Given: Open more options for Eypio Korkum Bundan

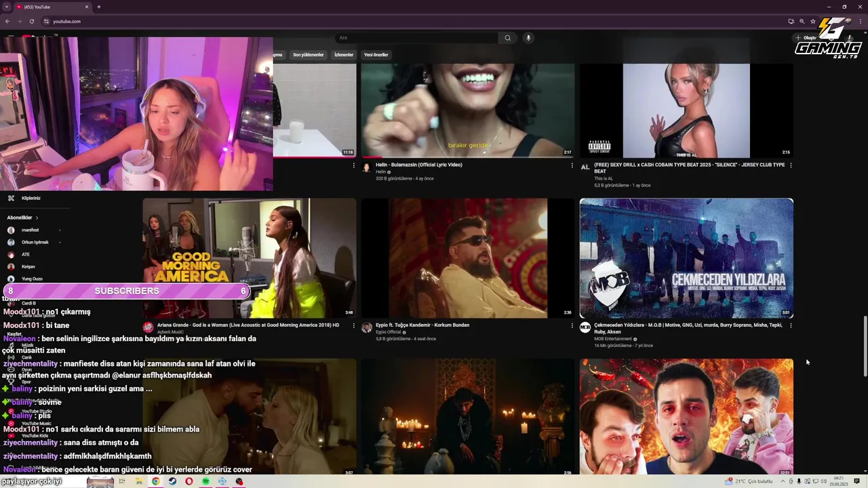Looking at the screenshot, I should coord(572,325).
